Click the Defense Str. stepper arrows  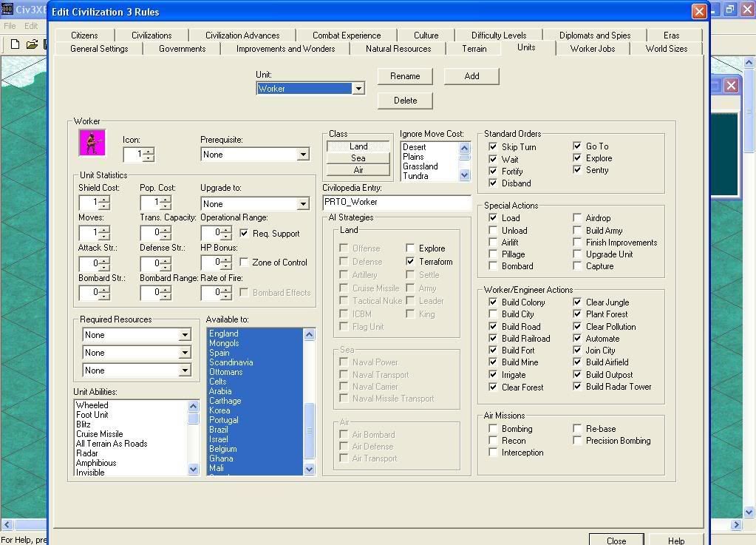166,264
